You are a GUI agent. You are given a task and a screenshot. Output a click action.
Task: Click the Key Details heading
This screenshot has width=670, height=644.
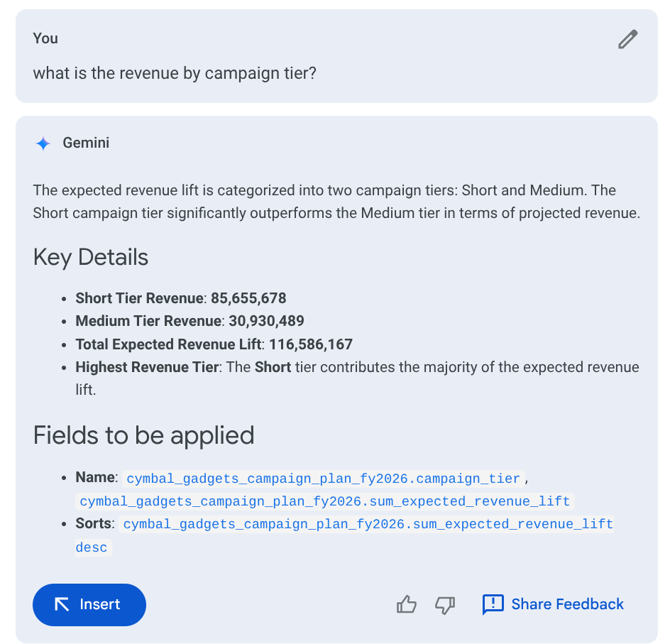coord(90,257)
